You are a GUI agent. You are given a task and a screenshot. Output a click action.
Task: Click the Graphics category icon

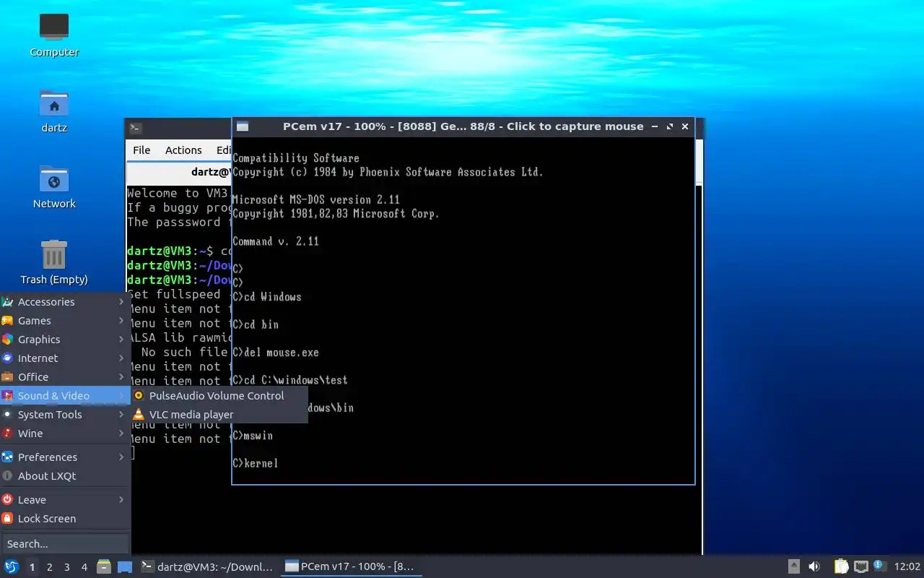tap(7, 340)
